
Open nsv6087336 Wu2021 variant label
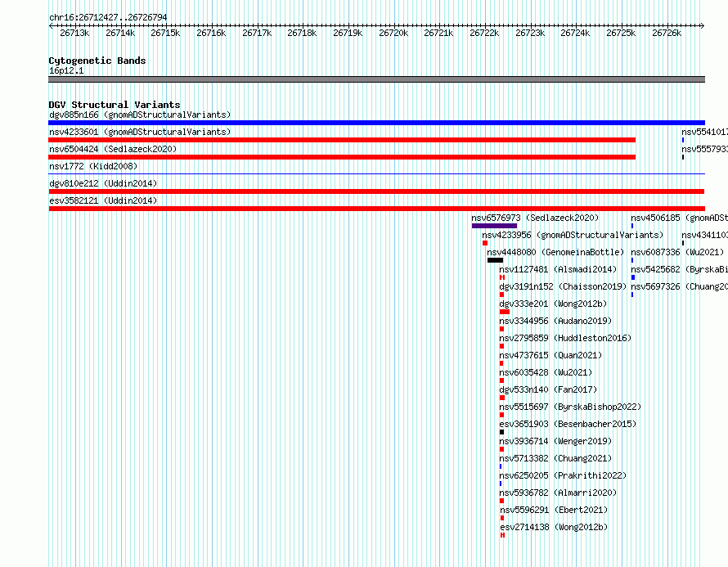pyautogui.click(x=677, y=252)
